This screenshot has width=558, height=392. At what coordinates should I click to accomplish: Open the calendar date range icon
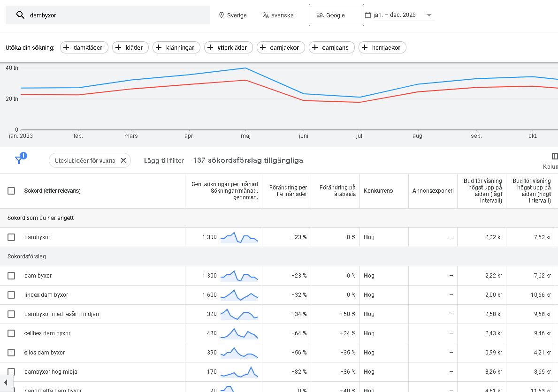368,15
